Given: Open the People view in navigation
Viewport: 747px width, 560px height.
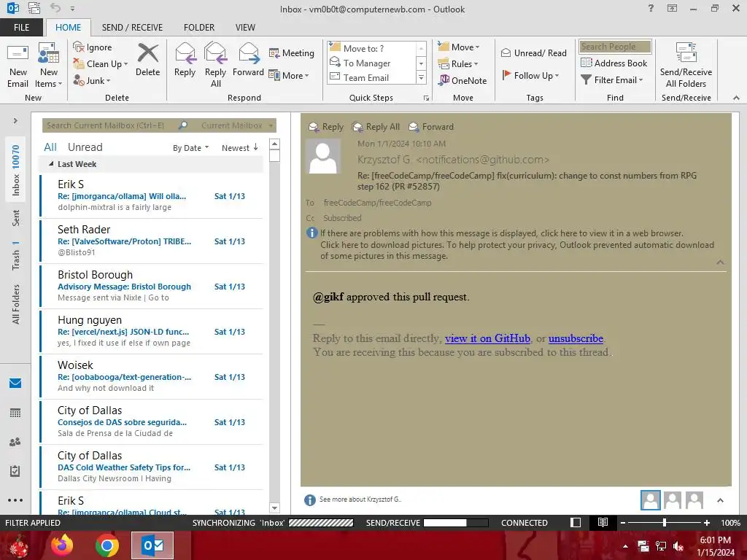Looking at the screenshot, I should point(15,442).
